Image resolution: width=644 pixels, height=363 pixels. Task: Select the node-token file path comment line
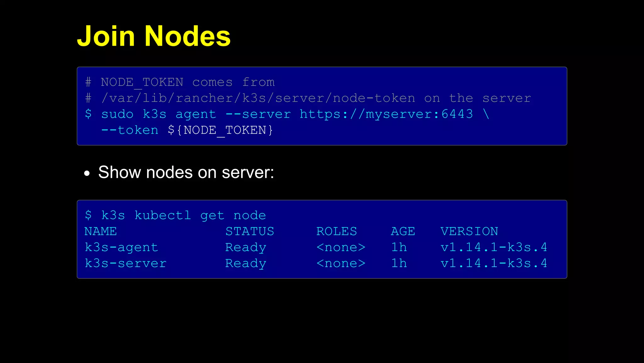308,98
